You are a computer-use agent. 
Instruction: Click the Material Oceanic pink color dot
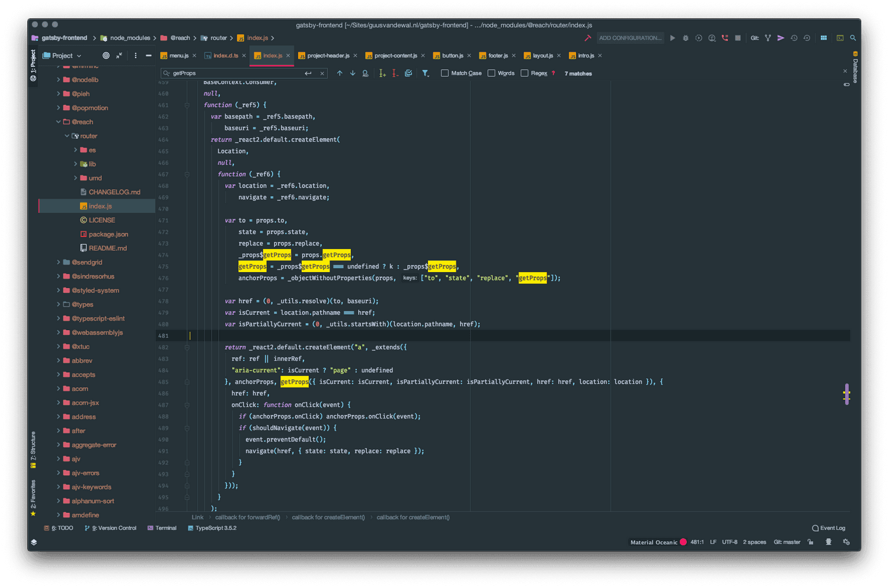point(683,542)
